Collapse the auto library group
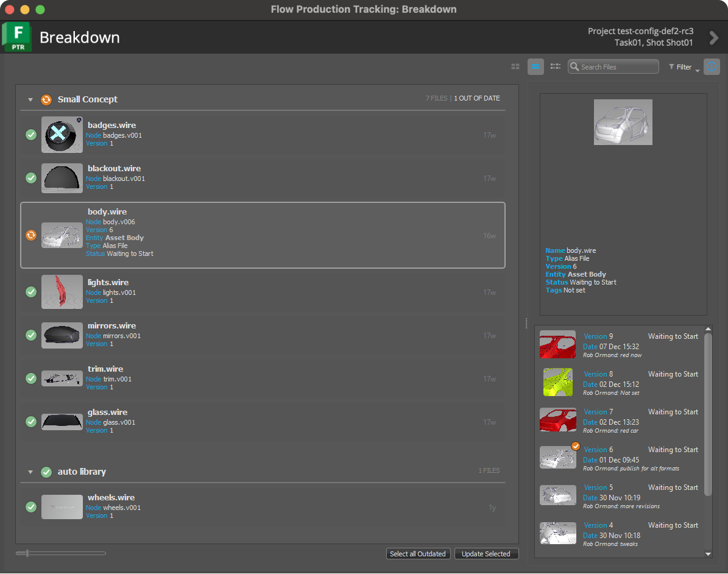This screenshot has width=728, height=574. click(x=30, y=472)
